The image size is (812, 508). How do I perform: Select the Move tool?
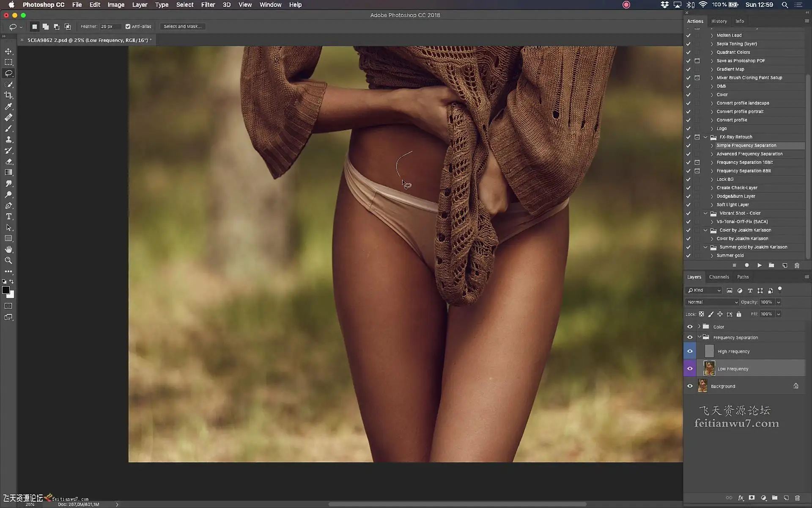point(8,51)
